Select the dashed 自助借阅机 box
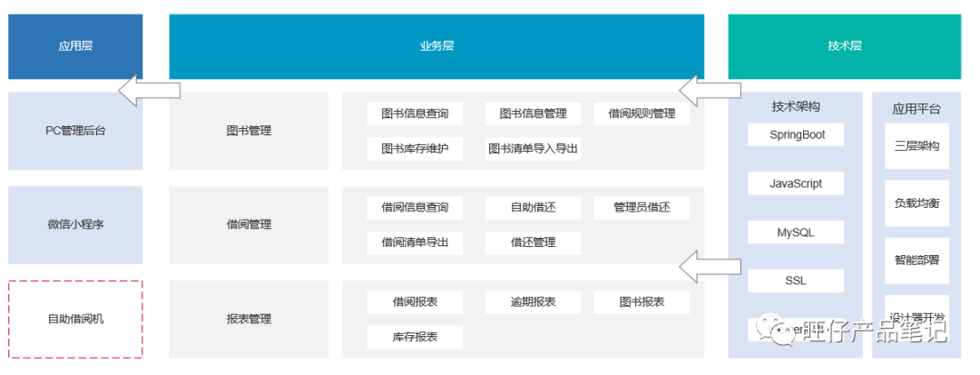Image resolution: width=980 pixels, height=375 pixels. click(x=75, y=319)
